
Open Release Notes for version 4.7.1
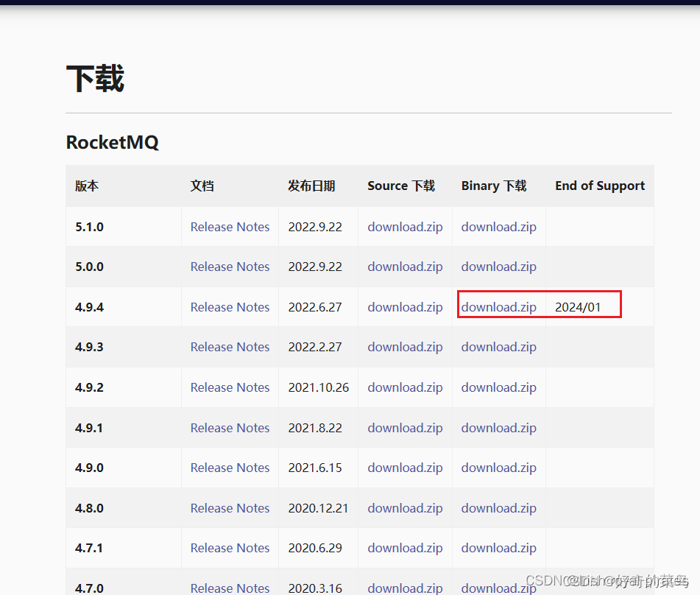(230, 548)
